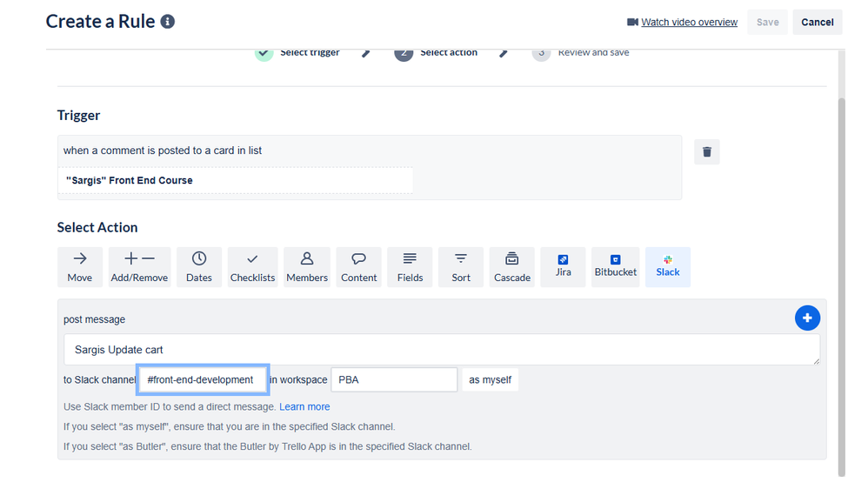The width and height of the screenshot is (868, 489).
Task: Select the Members action tab
Action: point(307,267)
